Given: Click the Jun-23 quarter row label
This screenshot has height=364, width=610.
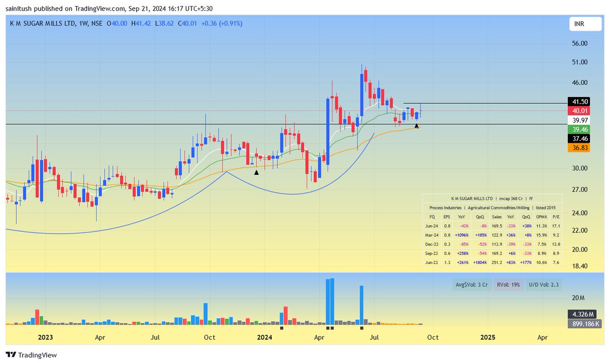Looking at the screenshot, I should click(x=432, y=262).
